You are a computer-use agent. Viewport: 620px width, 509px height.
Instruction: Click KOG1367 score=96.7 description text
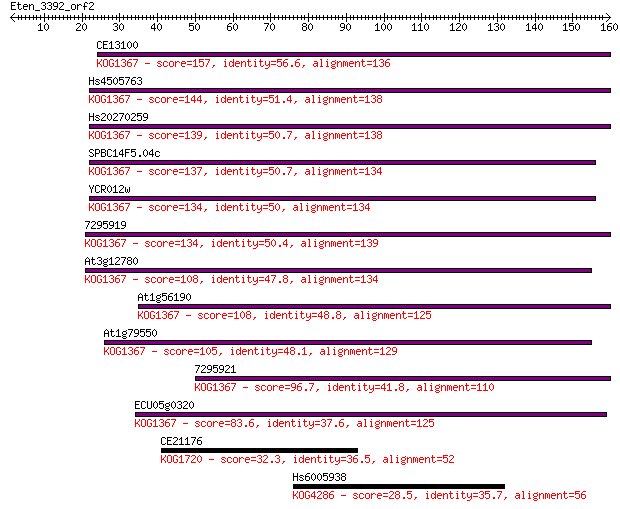click(x=344, y=387)
